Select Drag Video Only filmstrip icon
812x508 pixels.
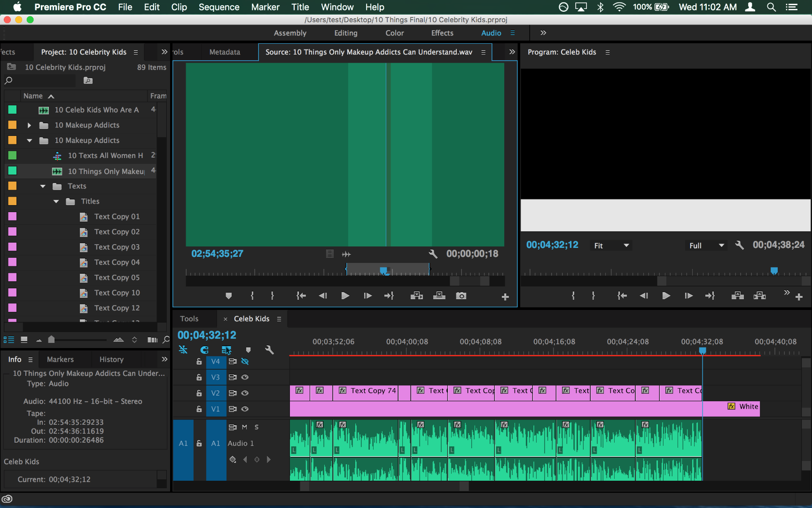coord(330,254)
